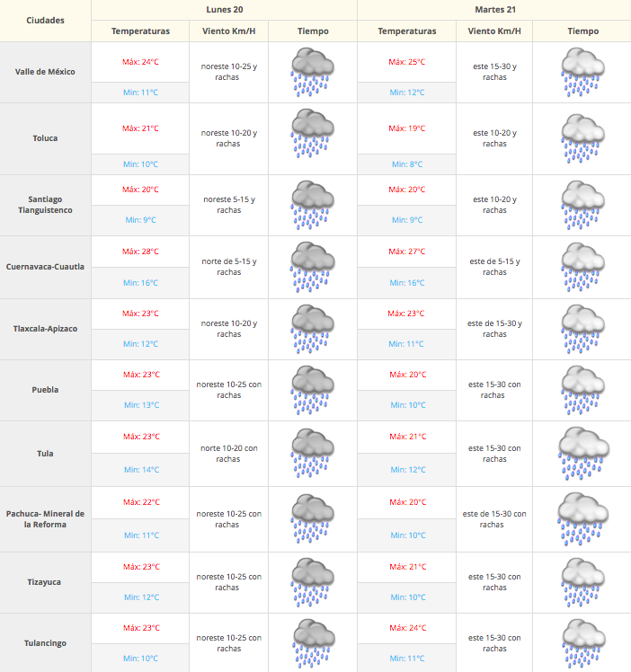Select Lunes 20 rain icon for Tlaxcala-Apizaco
This screenshot has height=672, width=631.
coord(312,328)
